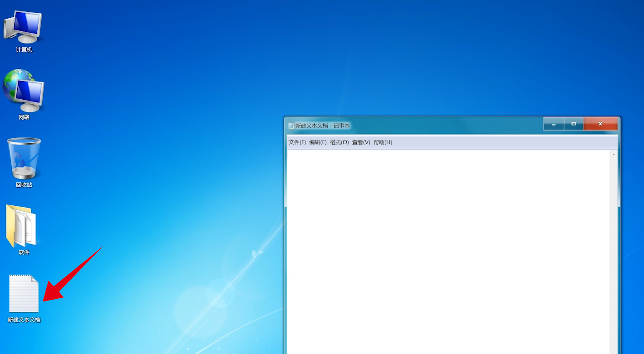Click inside the Notepad text area
This screenshot has width=644, height=354.
point(448,252)
